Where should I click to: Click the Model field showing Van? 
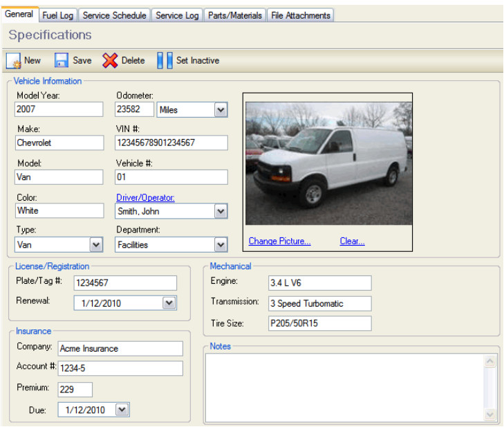[x=59, y=177]
